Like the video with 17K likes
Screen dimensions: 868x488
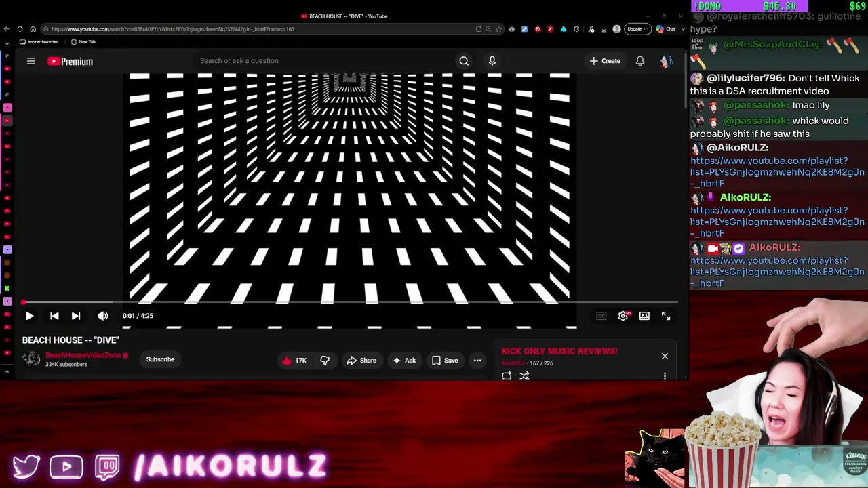[294, 361]
